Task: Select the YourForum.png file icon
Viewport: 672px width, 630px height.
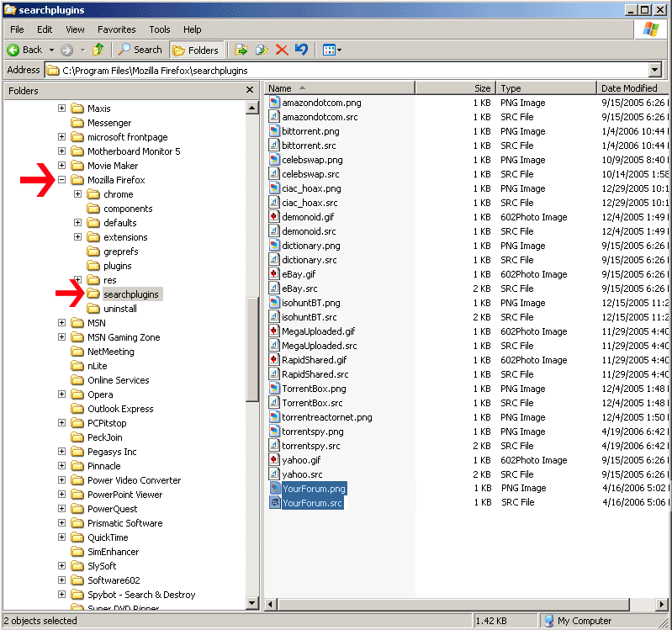Action: tap(274, 488)
